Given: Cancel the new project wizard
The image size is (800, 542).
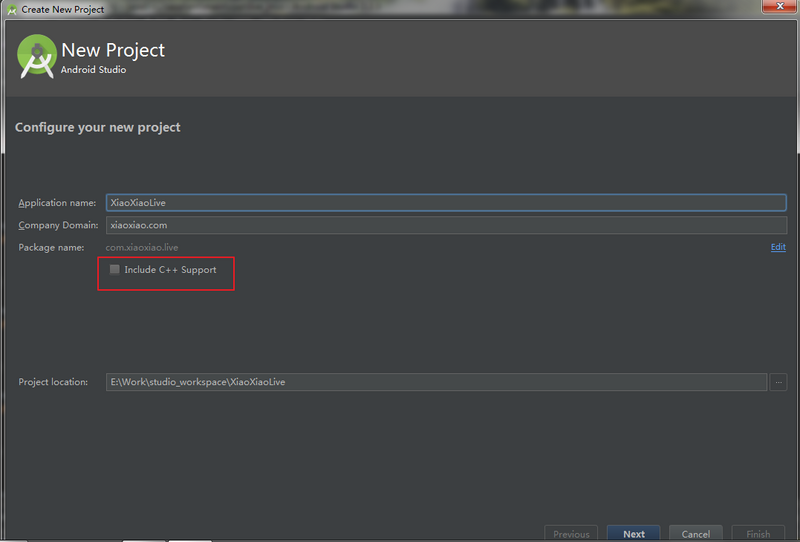Looking at the screenshot, I should click(695, 533).
